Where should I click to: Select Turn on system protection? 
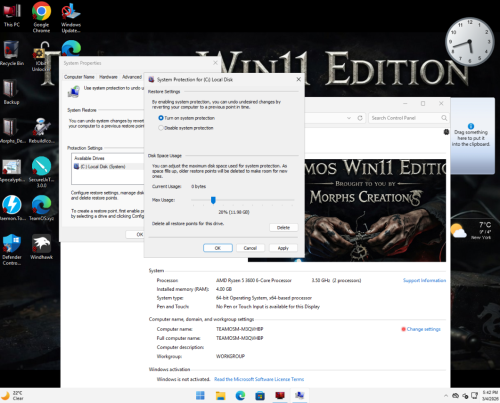(x=186, y=118)
